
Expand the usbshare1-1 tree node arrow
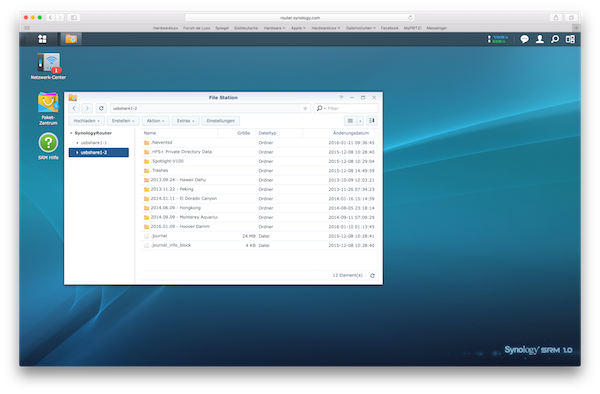(77, 143)
